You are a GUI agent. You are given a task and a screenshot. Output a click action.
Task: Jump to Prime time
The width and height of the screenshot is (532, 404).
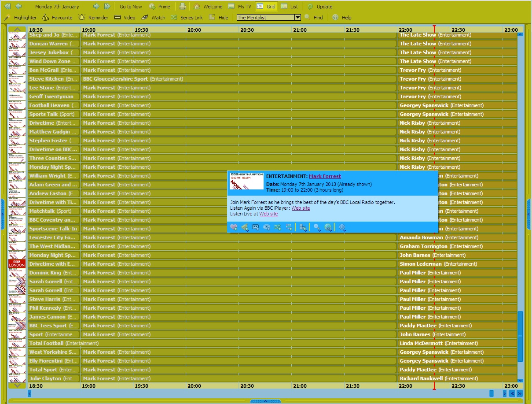pos(159,7)
